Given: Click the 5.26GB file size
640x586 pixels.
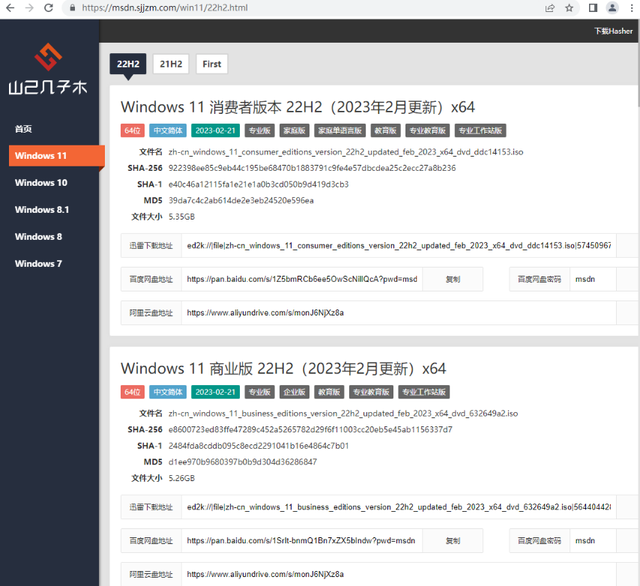Looking at the screenshot, I should tap(182, 478).
